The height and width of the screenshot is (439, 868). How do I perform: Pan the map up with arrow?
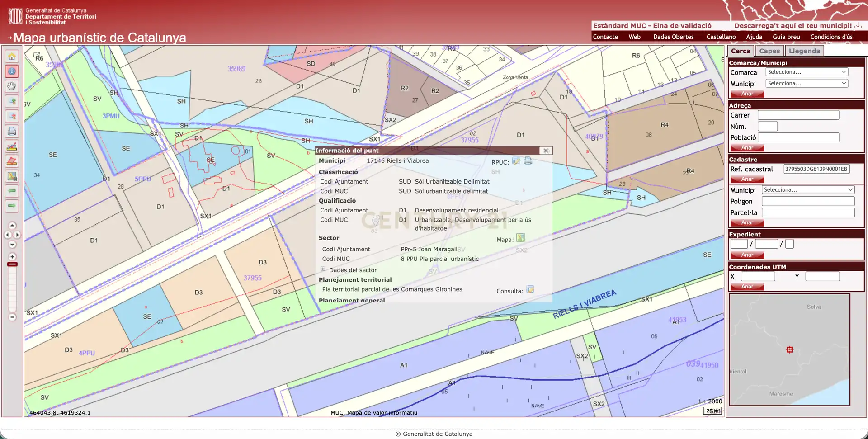(x=12, y=225)
